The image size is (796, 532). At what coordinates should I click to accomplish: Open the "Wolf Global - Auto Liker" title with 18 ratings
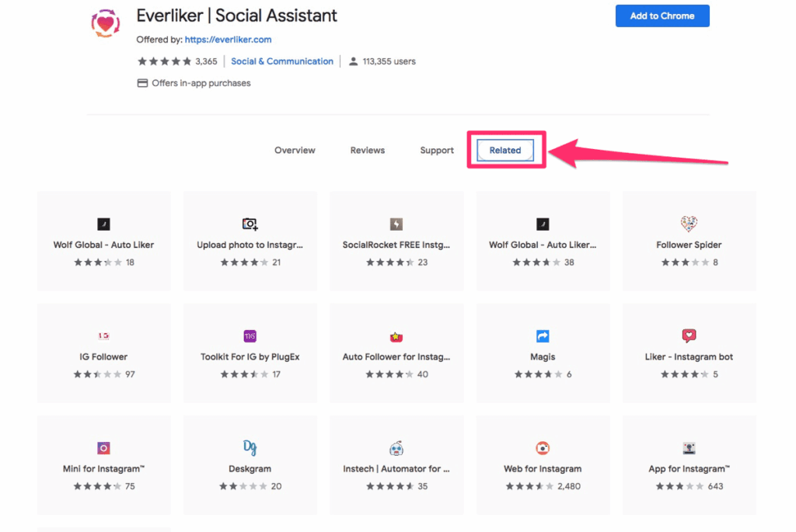click(103, 245)
